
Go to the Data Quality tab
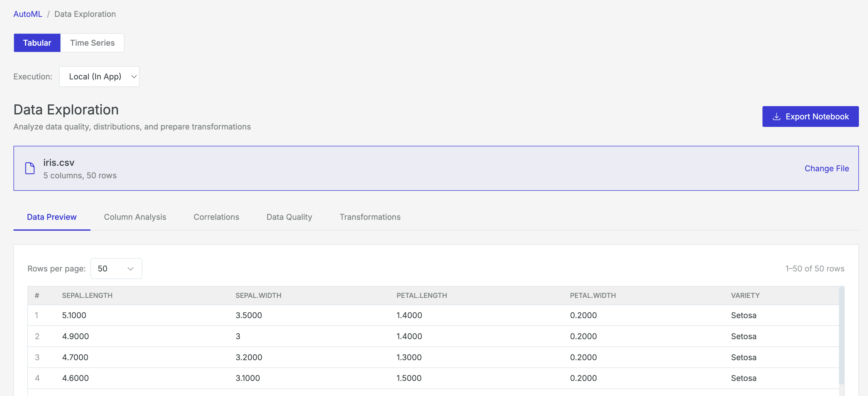click(289, 217)
